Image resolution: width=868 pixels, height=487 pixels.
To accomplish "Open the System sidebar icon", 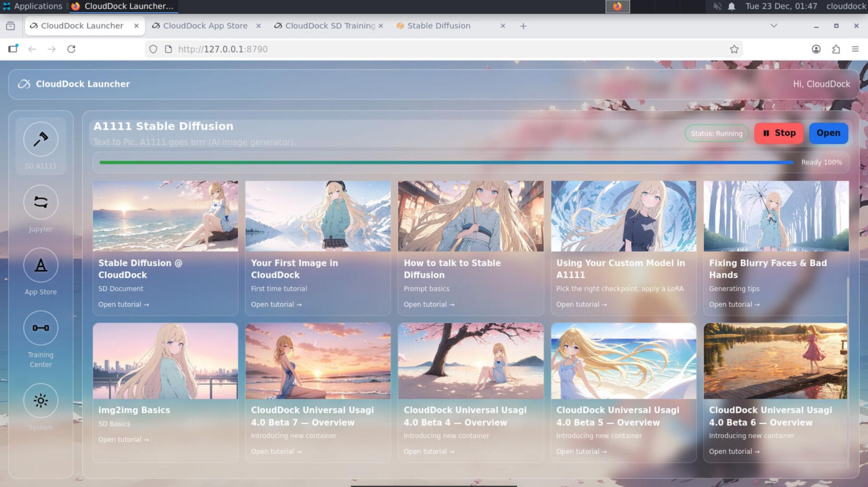I will point(40,400).
